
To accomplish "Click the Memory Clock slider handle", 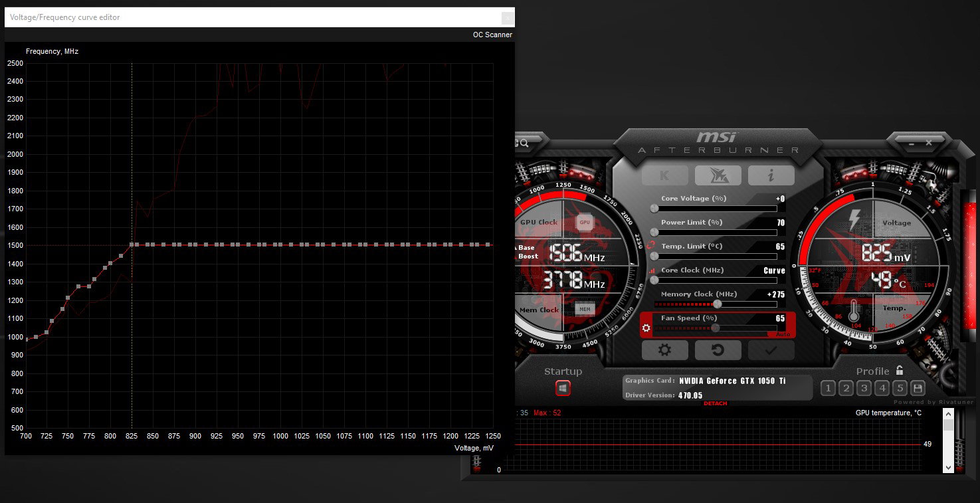I will pyautogui.click(x=717, y=304).
